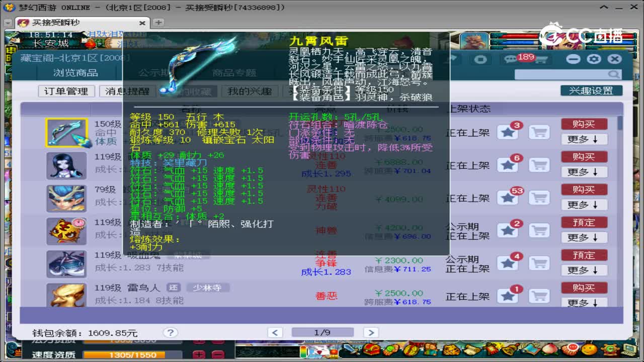Viewport: 644px width, 362px height.
Task: Click 购买 for the ¥6888.00 pet
Action: coord(584,157)
